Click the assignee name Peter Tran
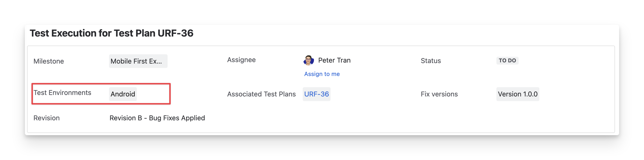This screenshot has height=160, width=644. tap(334, 60)
